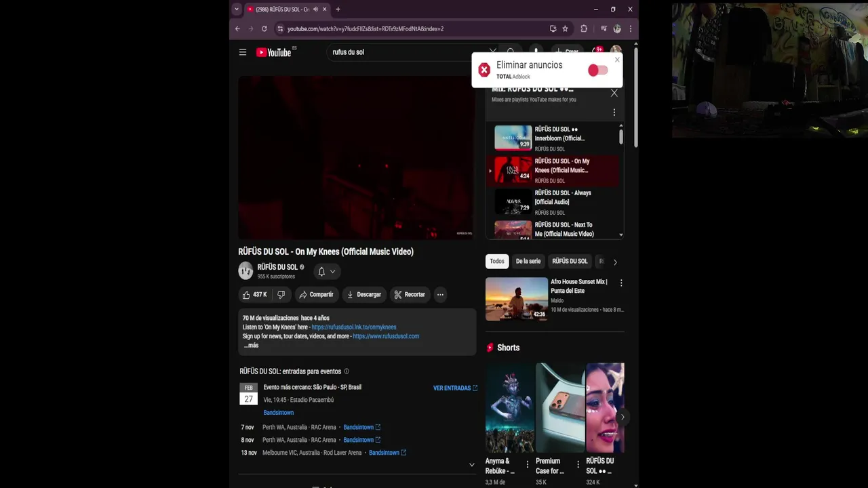The height and width of the screenshot is (488, 868).
Task: Open the www.rufusdusol.com link
Action: point(386,336)
